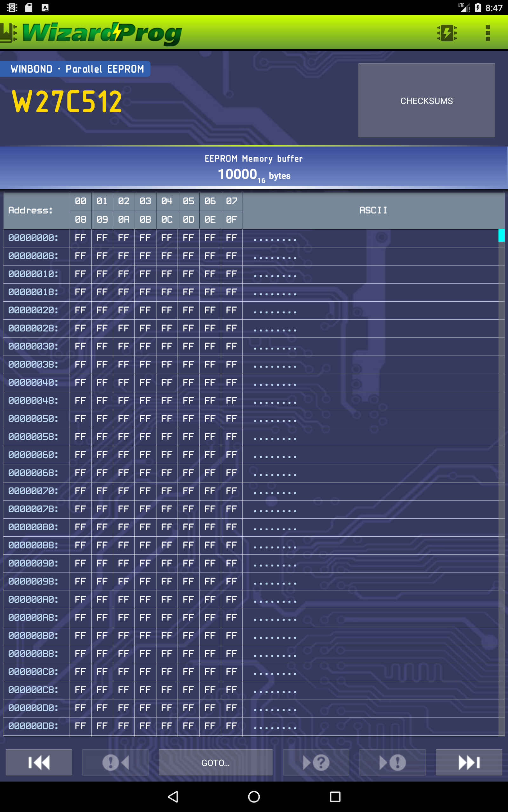Tap column 02 byte in row 00000090
This screenshot has height=812, width=508.
[124, 563]
